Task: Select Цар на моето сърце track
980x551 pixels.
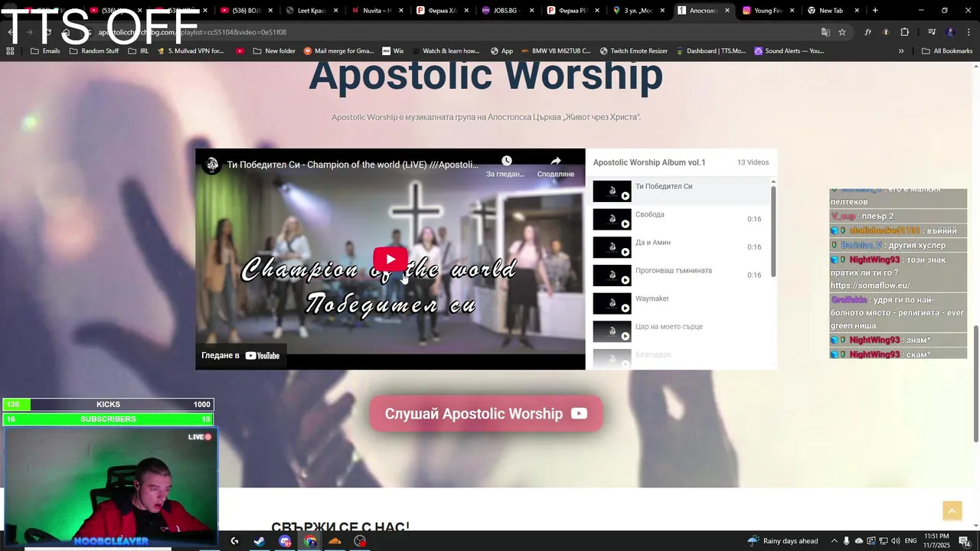Action: tap(681, 331)
